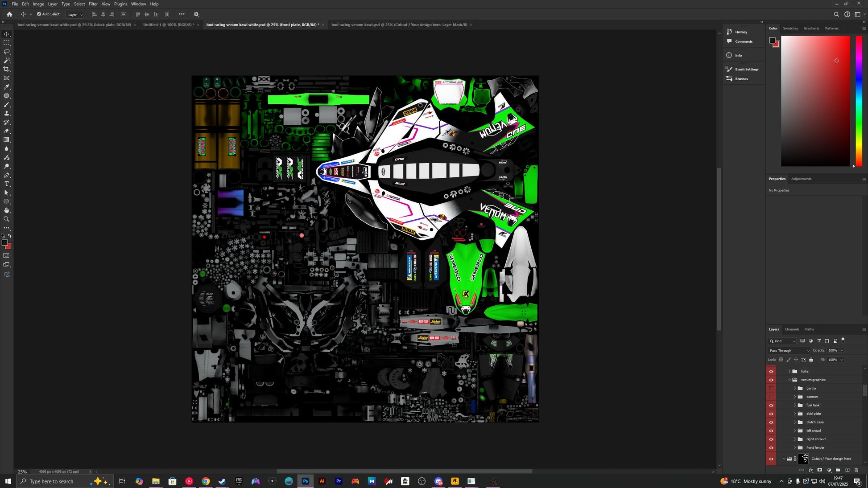The image size is (868, 488).
Task: Add a layer mask with the mask icon
Action: click(x=819, y=470)
